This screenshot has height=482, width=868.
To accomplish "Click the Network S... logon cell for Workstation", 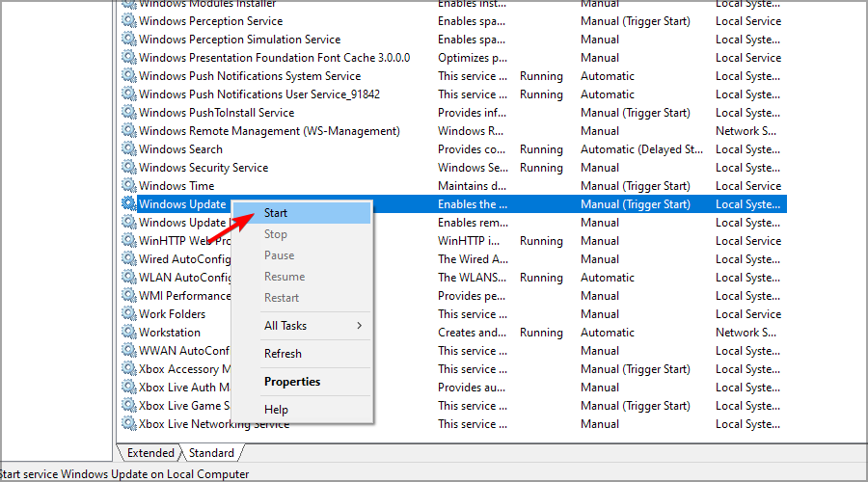I will click(x=746, y=332).
